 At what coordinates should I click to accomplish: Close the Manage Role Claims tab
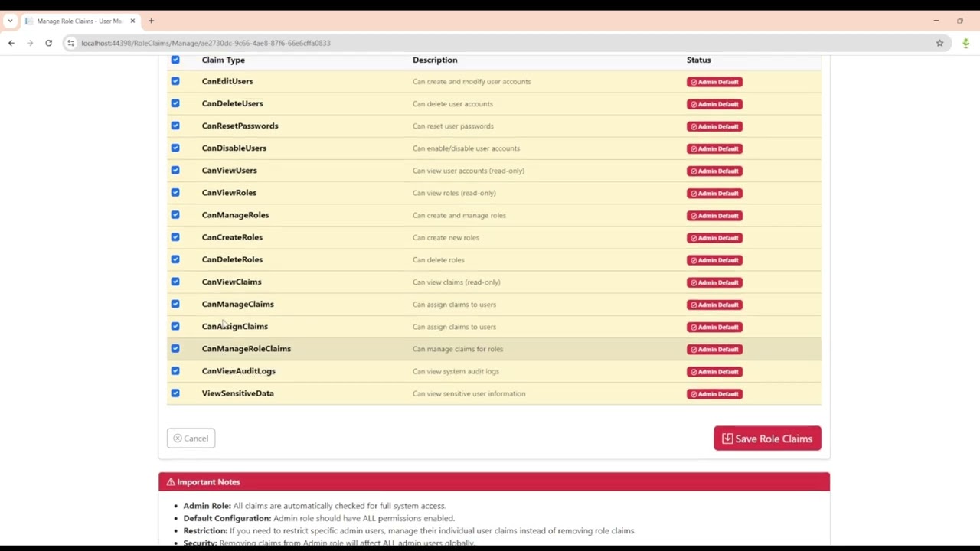tap(132, 21)
